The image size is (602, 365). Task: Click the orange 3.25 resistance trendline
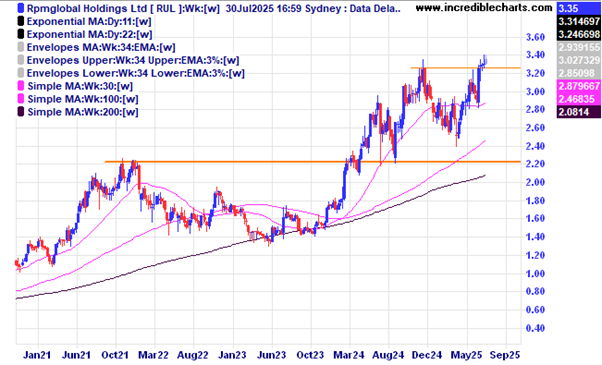[465, 68]
